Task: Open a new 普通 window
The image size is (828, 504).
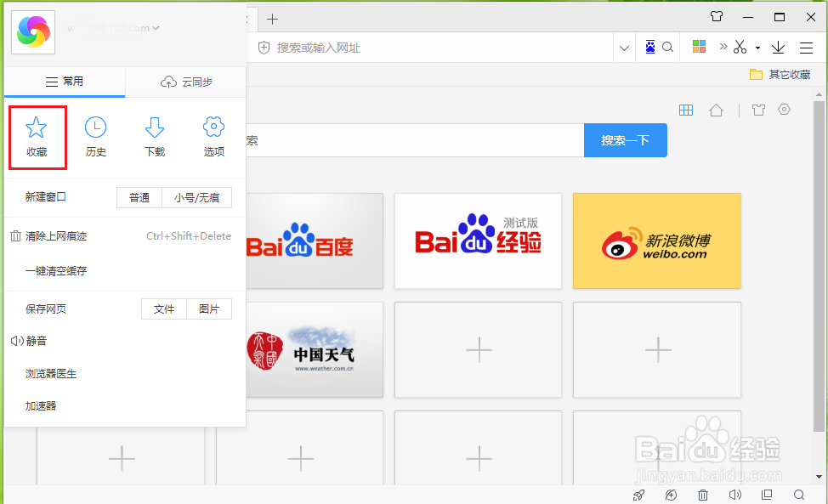Action: pyautogui.click(x=139, y=197)
